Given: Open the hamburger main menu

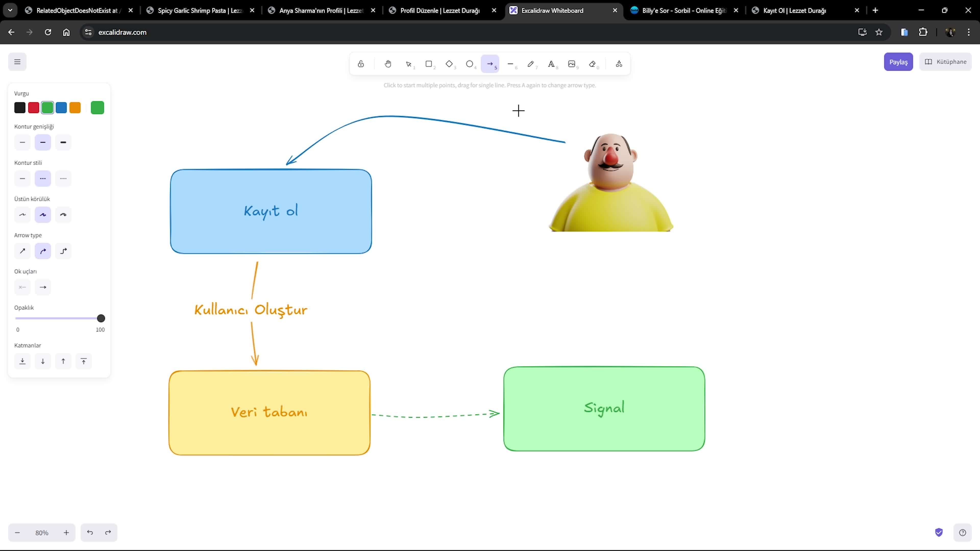Looking at the screenshot, I should click(17, 61).
